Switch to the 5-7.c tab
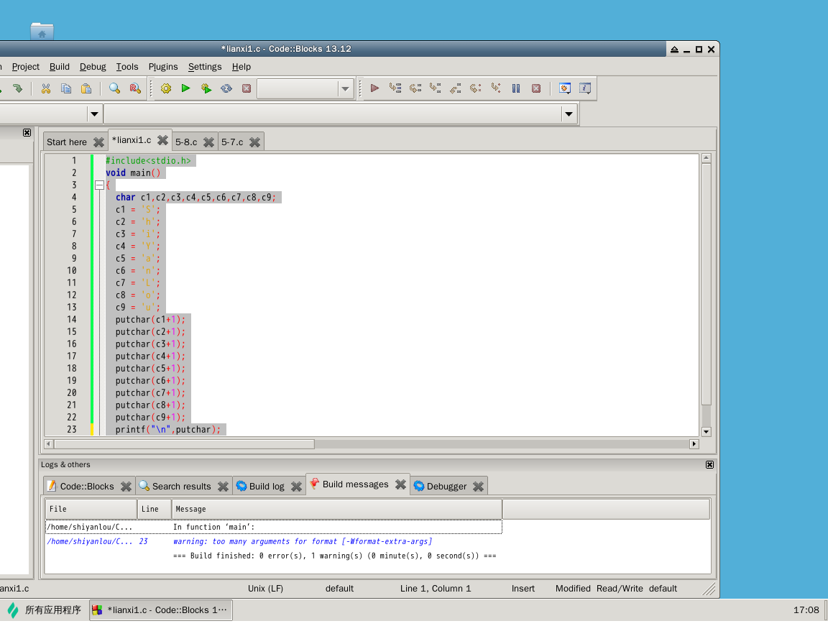Screen dimensions: 828x644 232,142
